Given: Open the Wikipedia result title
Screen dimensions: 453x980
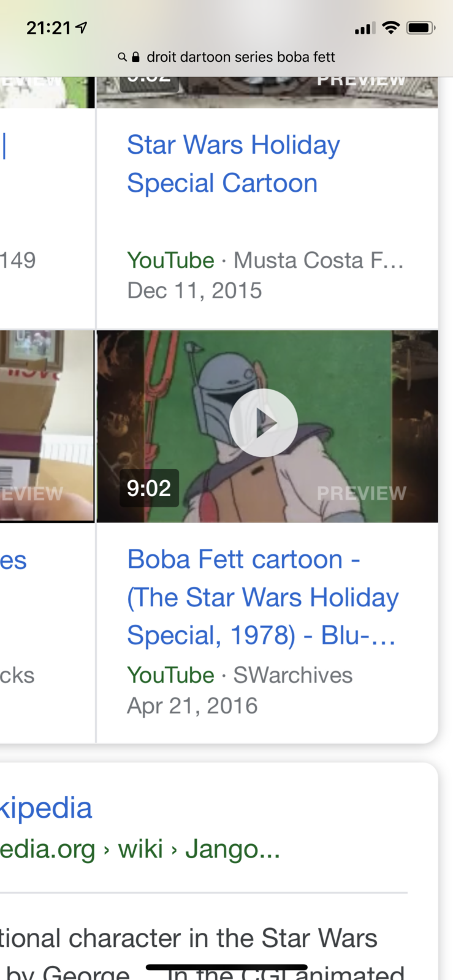Looking at the screenshot, I should [46, 808].
